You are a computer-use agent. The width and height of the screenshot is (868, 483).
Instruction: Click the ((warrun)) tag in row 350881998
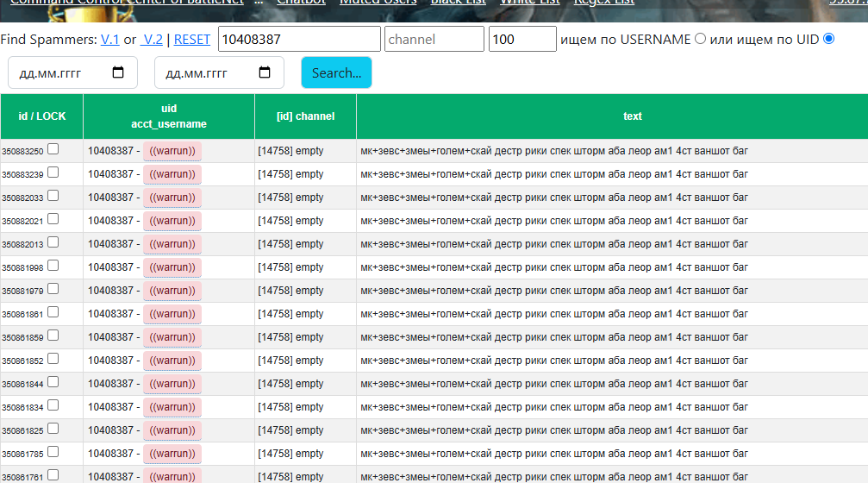[x=172, y=267]
